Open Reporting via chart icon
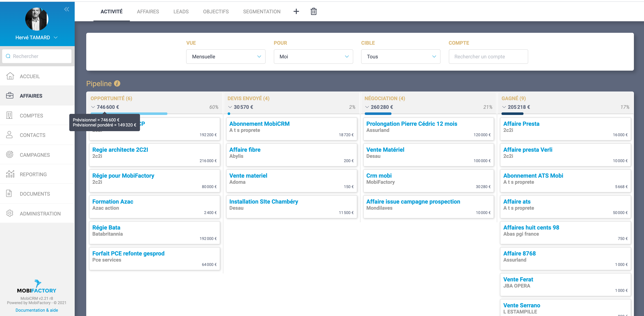The height and width of the screenshot is (316, 644). [10, 174]
